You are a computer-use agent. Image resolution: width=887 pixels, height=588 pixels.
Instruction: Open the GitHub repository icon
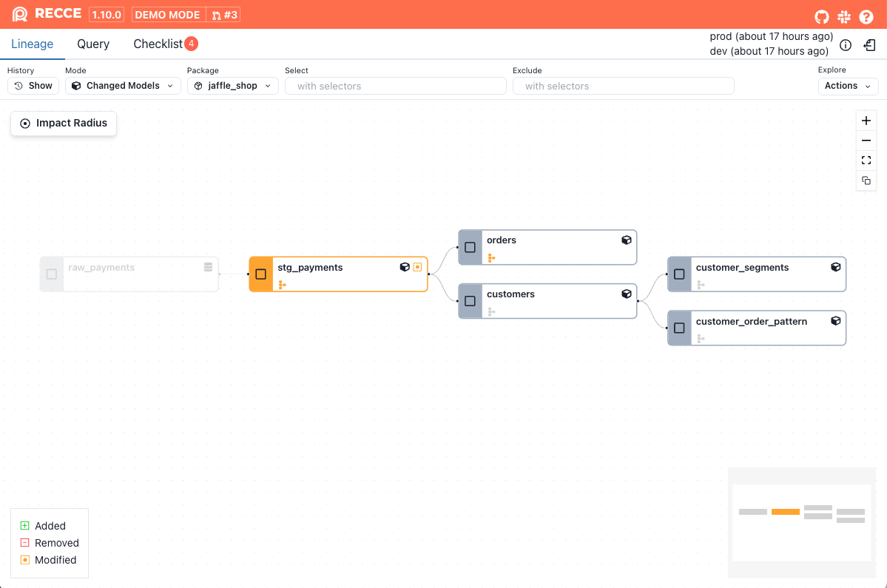[x=822, y=16]
